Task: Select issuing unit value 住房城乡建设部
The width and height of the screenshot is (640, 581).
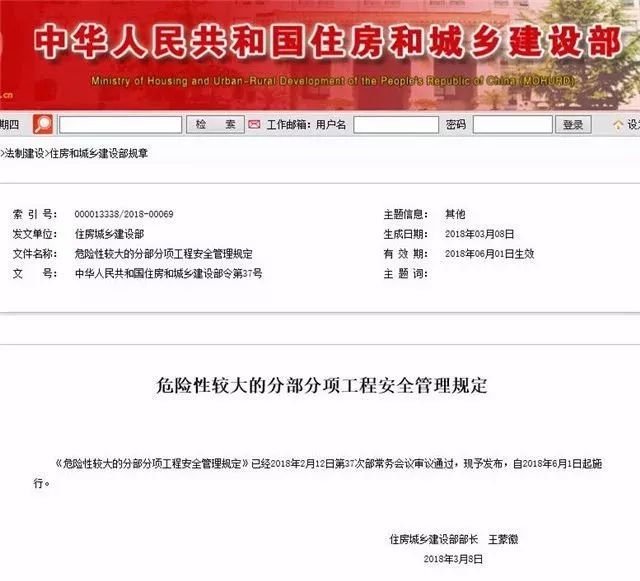Action: 109,234
